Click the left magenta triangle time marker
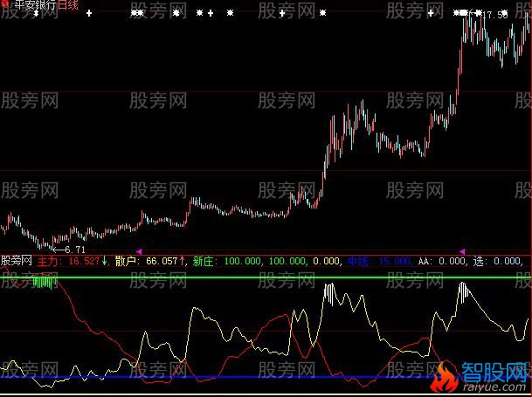This screenshot has height=397, width=532. 139,251
